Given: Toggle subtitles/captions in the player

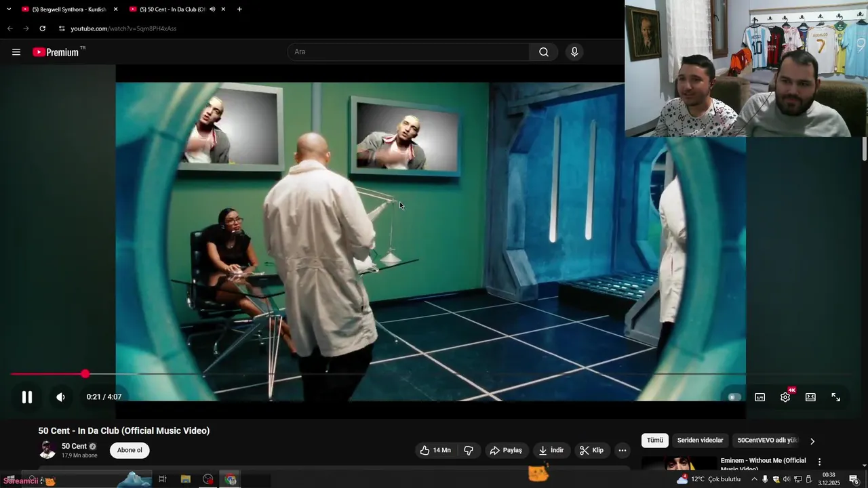Looking at the screenshot, I should pos(760,397).
